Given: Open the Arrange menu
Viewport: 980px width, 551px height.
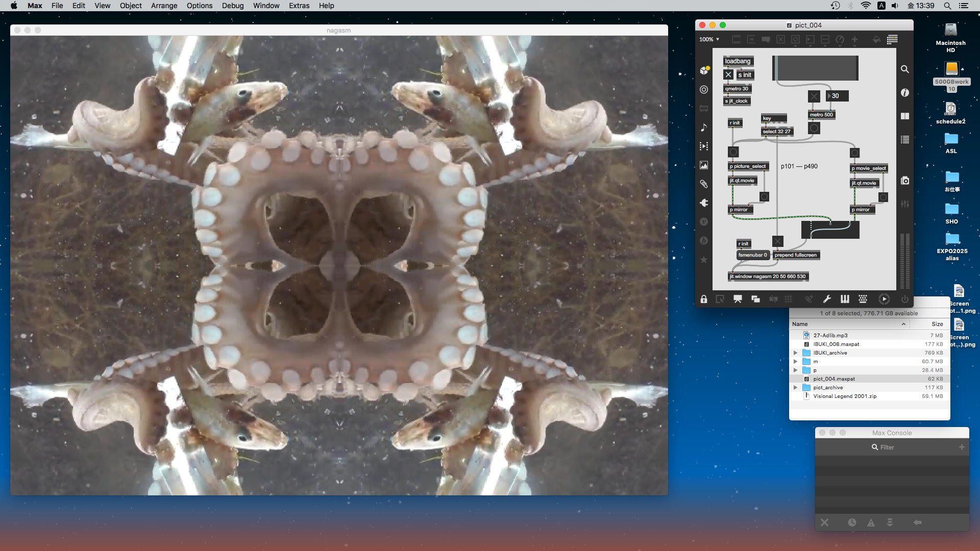Looking at the screenshot, I should click(x=164, y=6).
